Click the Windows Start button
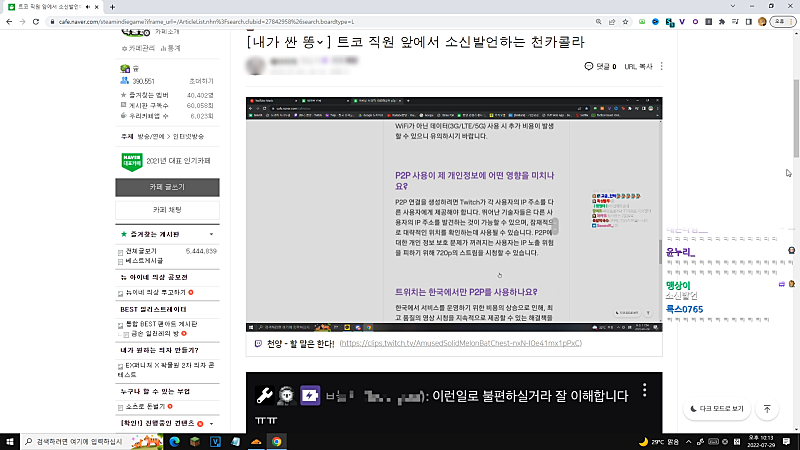Image resolution: width=800 pixels, height=450 pixels. click(x=10, y=441)
